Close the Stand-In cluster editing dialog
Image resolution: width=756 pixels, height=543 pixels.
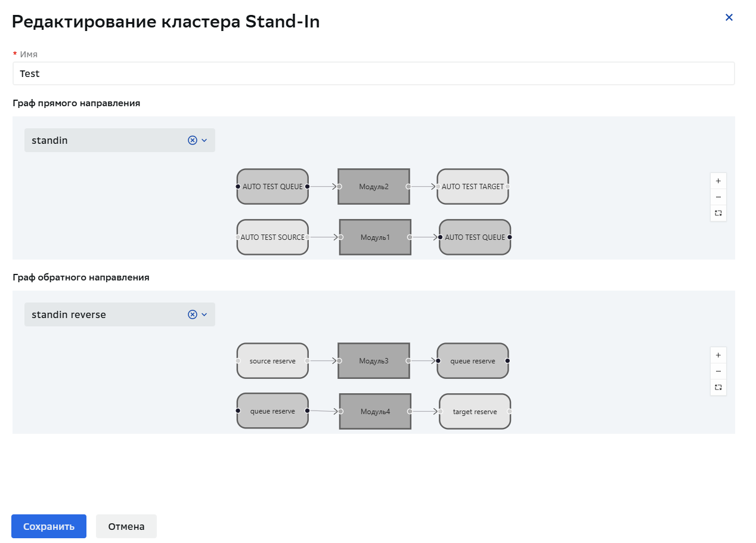(729, 17)
